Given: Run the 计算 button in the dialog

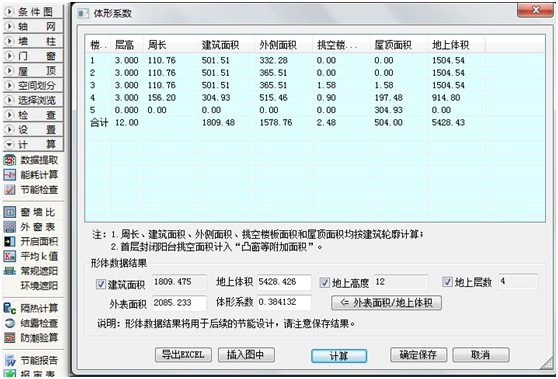Looking at the screenshot, I should (x=339, y=356).
